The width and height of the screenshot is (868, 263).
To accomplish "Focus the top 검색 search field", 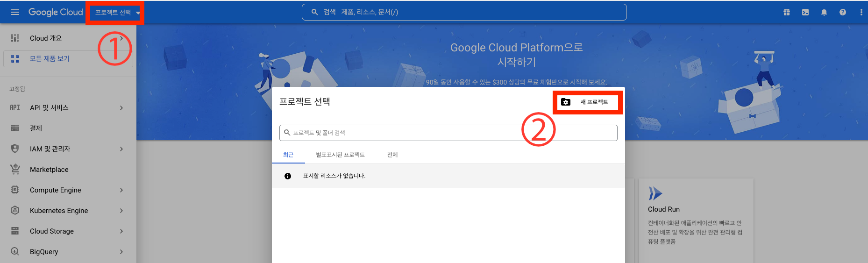I will [464, 12].
